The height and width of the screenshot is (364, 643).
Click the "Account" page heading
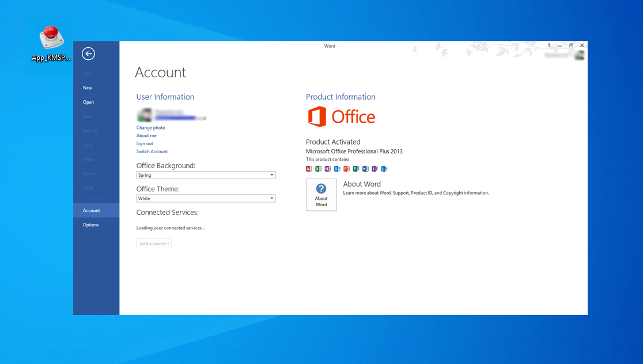(x=160, y=72)
